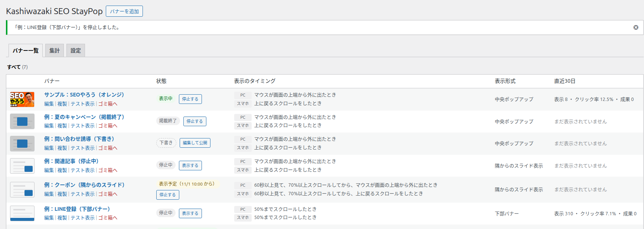
Task: Dismiss the notice with the close icon
Action: tap(636, 27)
